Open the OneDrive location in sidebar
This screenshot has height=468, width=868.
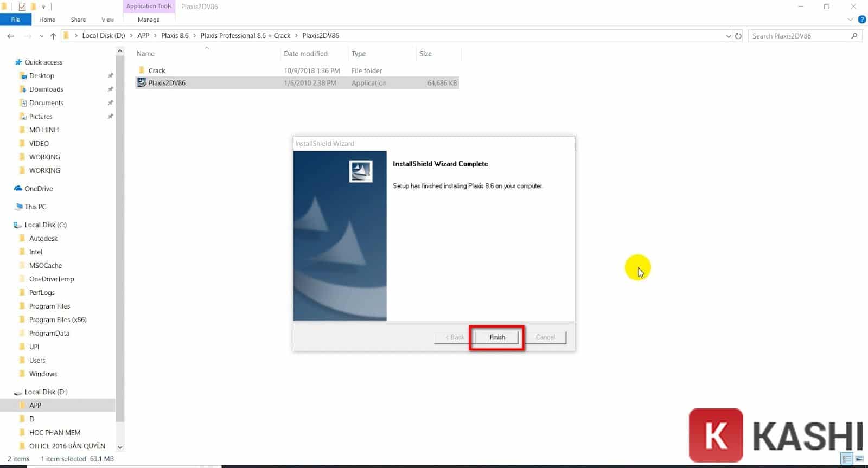39,189
